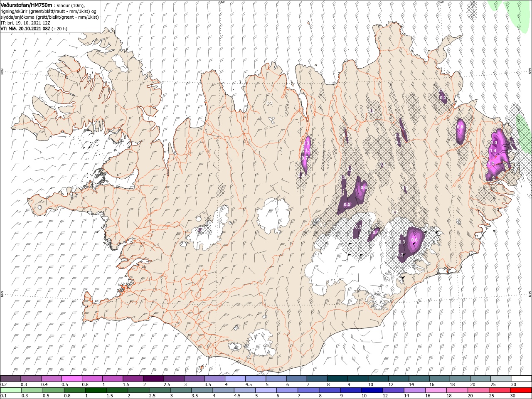
Task: Pick the bright pink upper swatch starting at 0.5
Action: (x=71, y=379)
